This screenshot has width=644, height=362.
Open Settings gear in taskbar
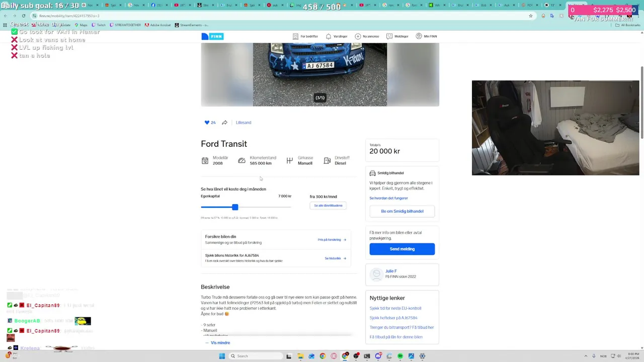422,356
